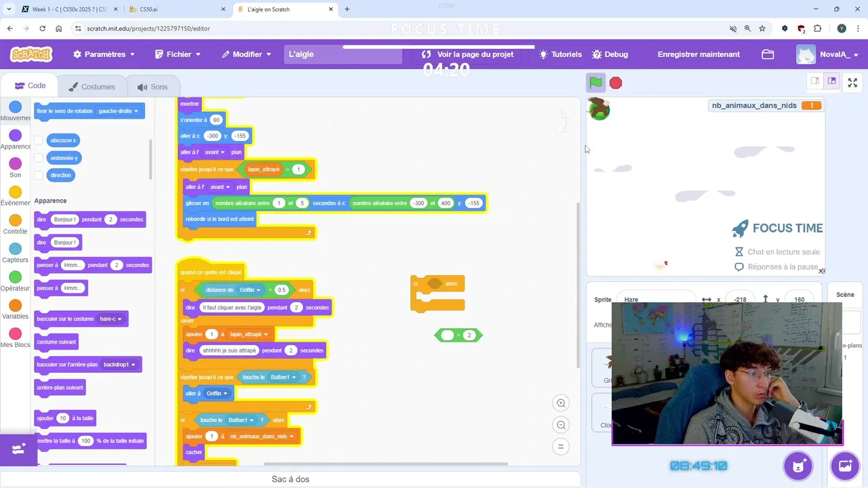Switch to the Sons tab

pos(152,87)
